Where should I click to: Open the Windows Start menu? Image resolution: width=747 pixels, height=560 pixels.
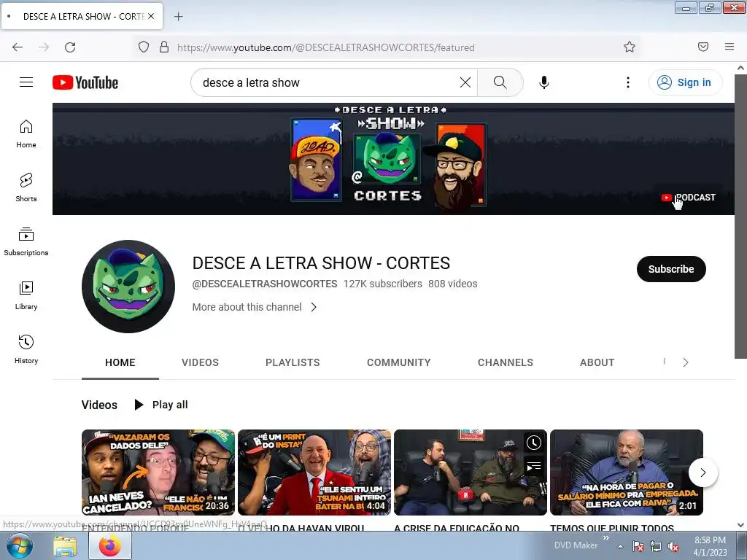point(19,545)
